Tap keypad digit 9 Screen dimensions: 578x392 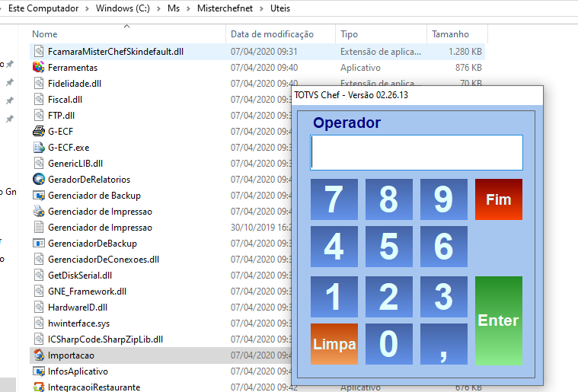click(x=444, y=199)
